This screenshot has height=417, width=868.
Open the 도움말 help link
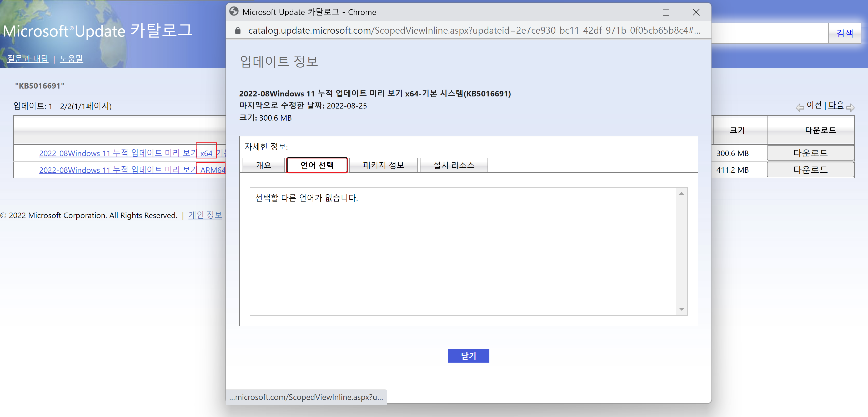coord(72,59)
